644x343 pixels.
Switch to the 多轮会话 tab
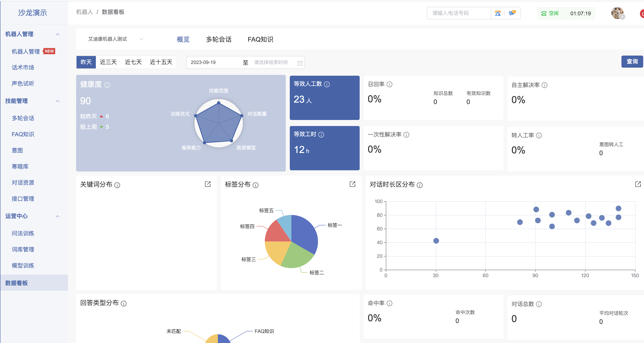click(219, 39)
